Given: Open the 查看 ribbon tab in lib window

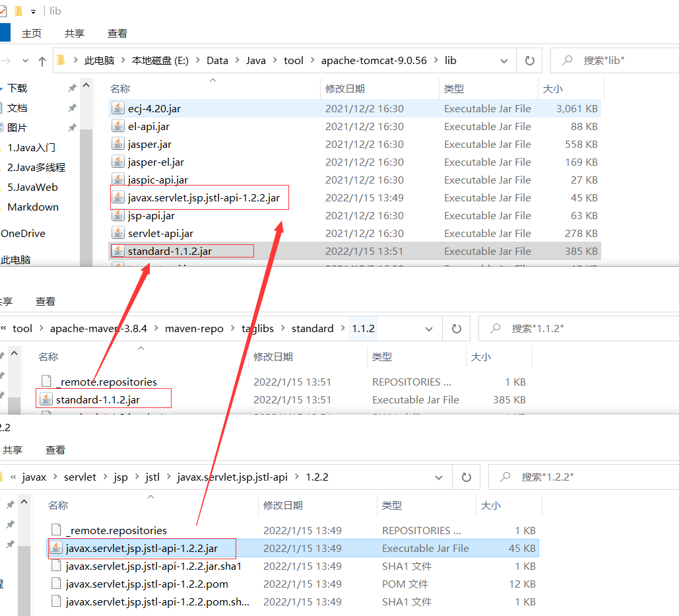Looking at the screenshot, I should point(117,34).
